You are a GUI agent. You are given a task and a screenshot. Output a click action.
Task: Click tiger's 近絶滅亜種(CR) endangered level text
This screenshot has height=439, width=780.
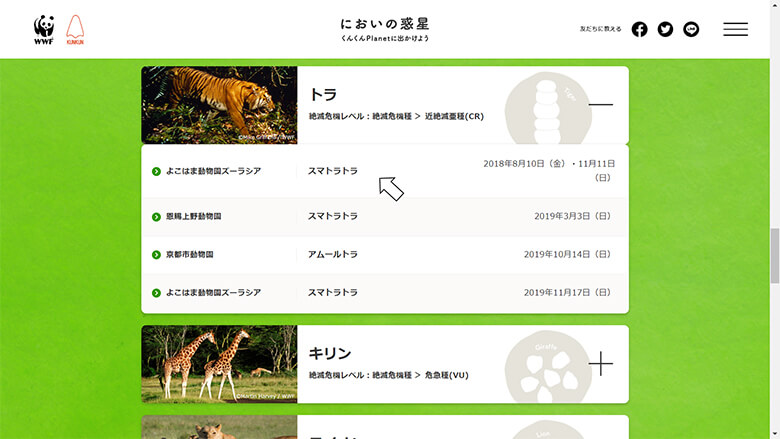[x=454, y=116]
